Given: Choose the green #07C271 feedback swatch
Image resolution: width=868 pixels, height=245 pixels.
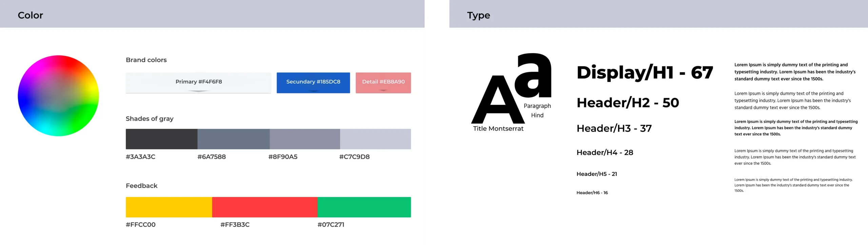Looking at the screenshot, I should click(x=364, y=207).
